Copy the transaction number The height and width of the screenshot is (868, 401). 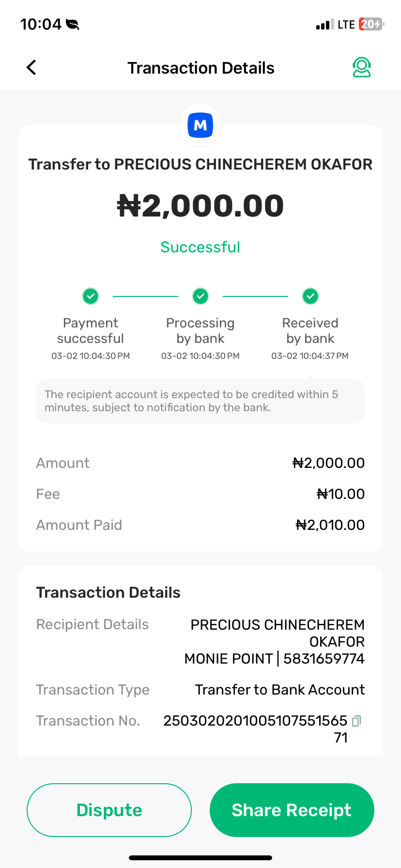click(x=356, y=721)
